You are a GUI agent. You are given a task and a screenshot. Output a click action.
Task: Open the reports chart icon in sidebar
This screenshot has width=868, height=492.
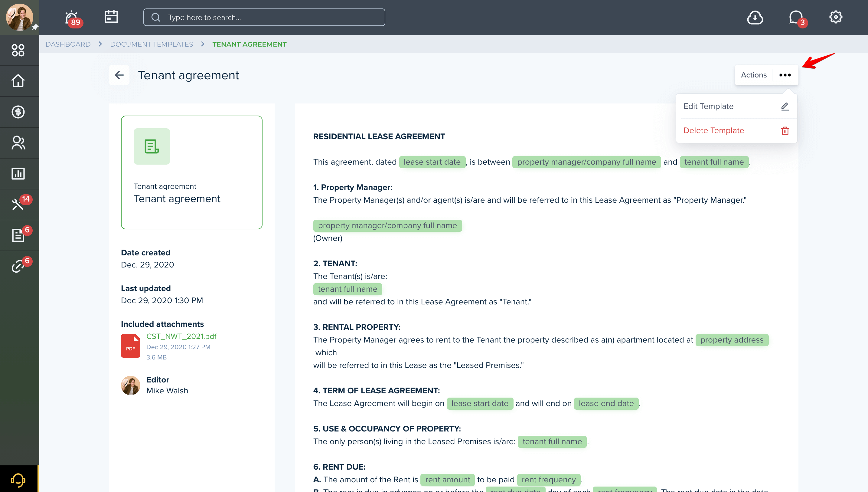tap(18, 174)
